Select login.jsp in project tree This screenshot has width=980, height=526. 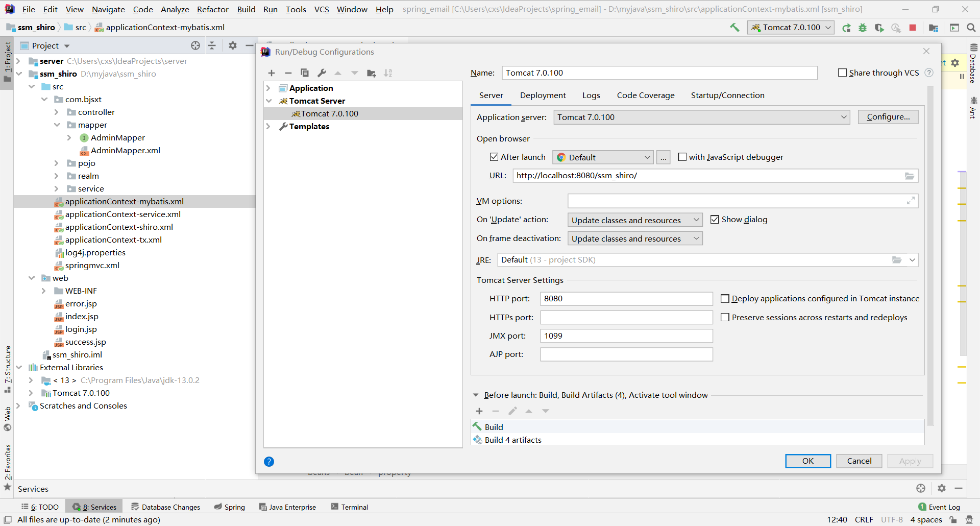point(81,329)
